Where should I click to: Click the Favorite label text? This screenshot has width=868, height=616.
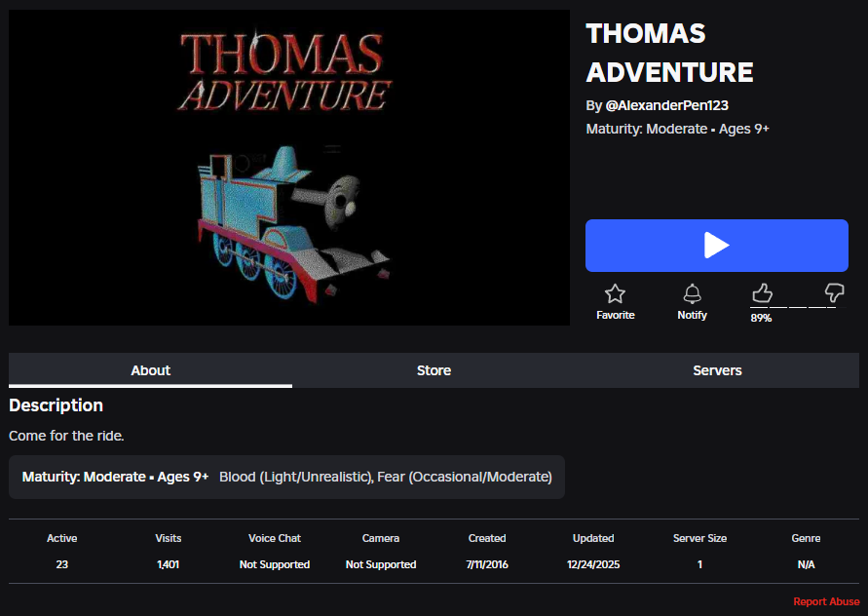tap(615, 315)
